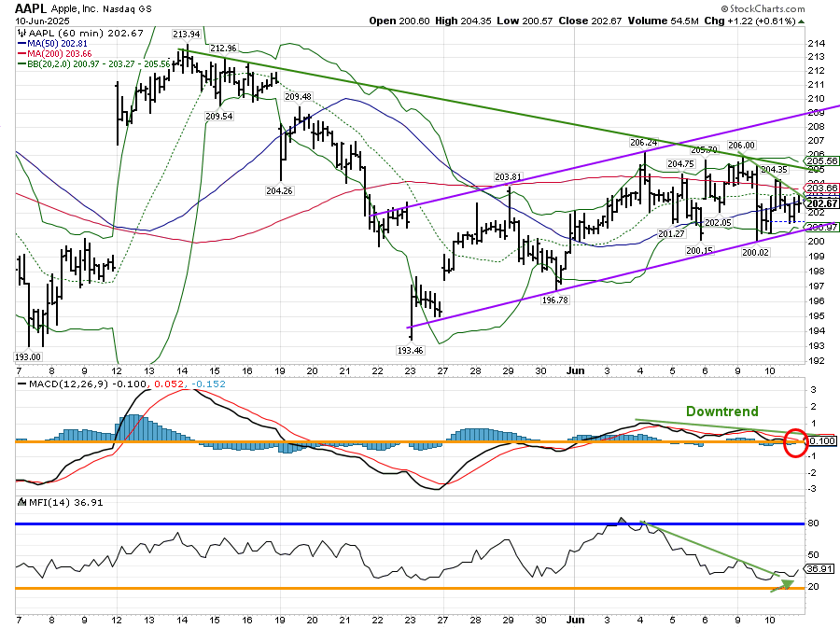Click the 205.56 upper band tag on price axis

(821, 160)
